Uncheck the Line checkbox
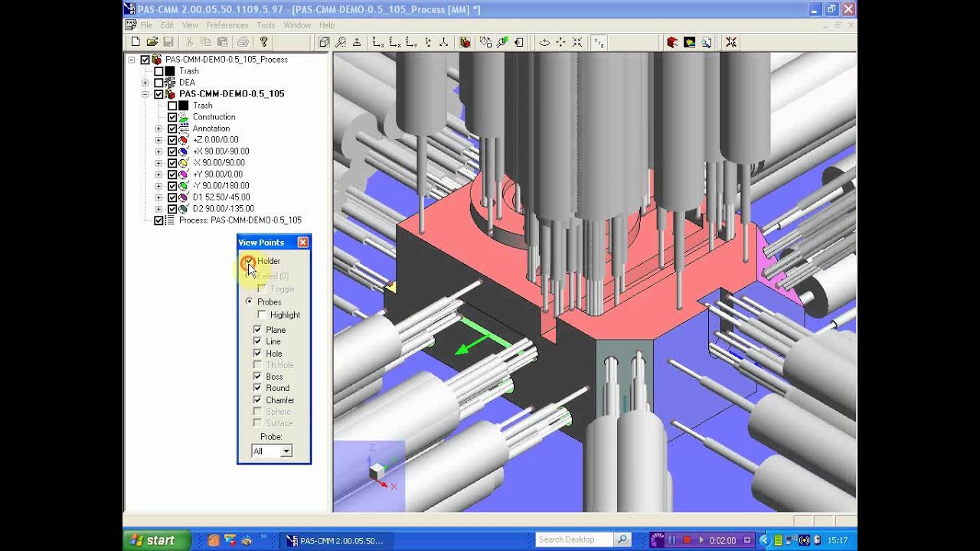Image resolution: width=980 pixels, height=551 pixels. tap(257, 341)
